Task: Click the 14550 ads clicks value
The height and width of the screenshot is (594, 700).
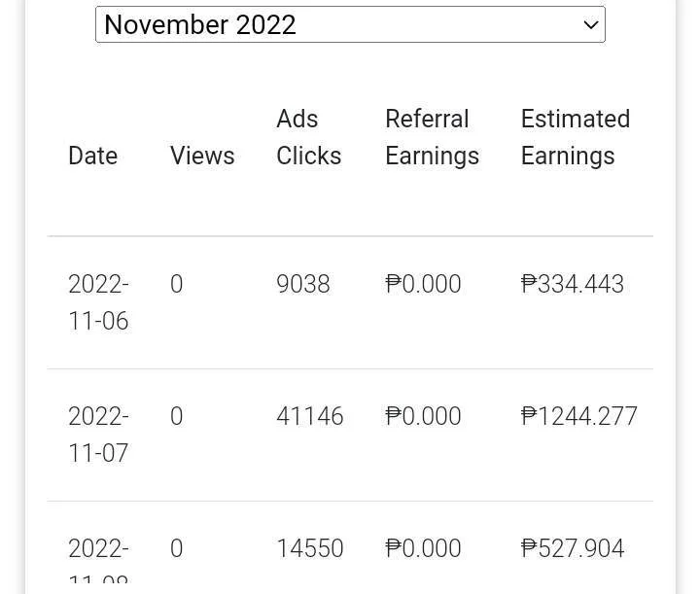Action: coord(310,548)
